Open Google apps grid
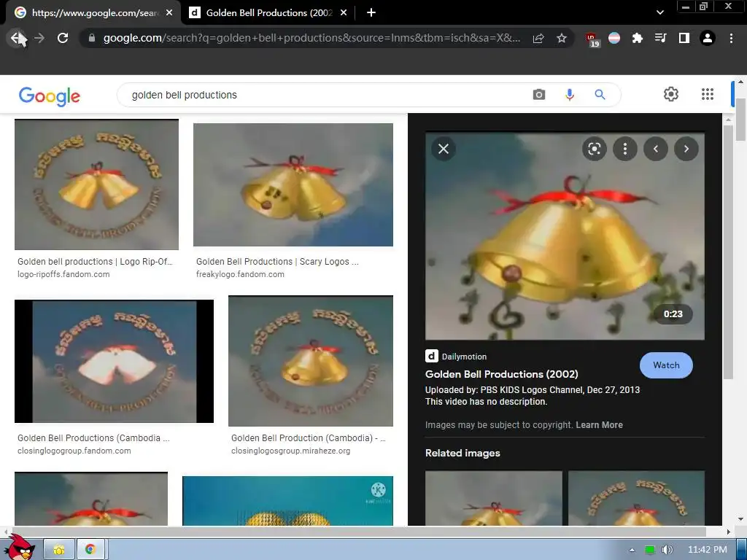Image resolution: width=747 pixels, height=560 pixels. click(708, 94)
